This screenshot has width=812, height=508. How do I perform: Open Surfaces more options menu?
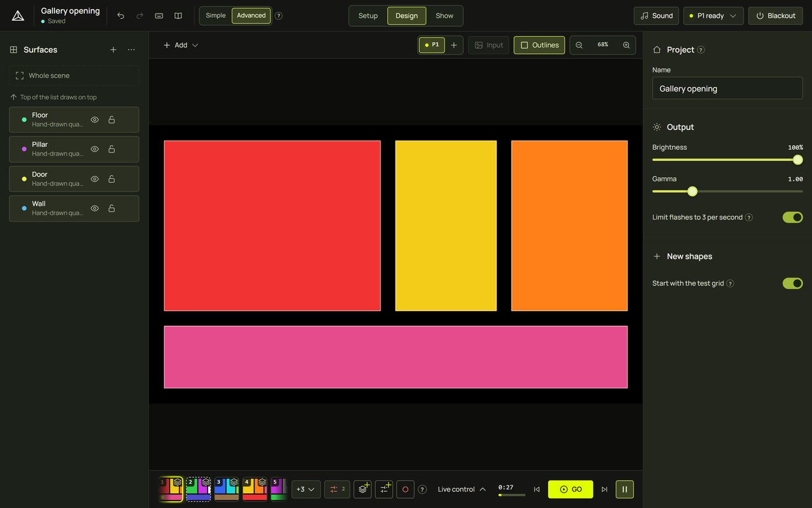pyautogui.click(x=132, y=50)
